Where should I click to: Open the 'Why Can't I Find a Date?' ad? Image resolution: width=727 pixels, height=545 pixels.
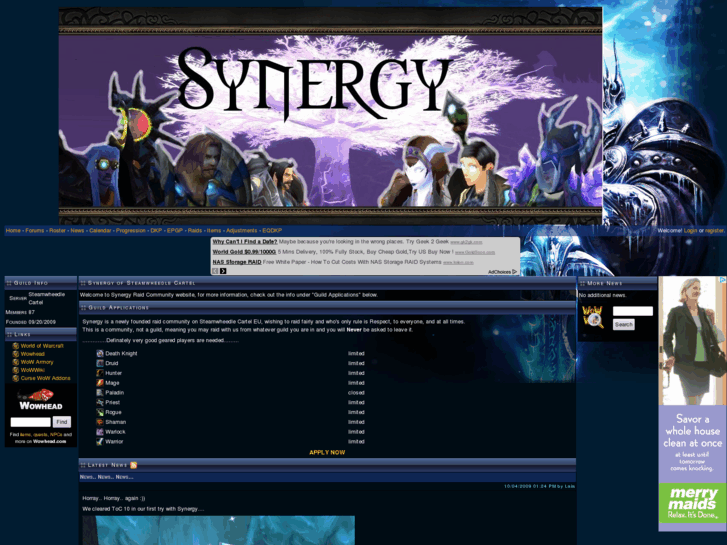tap(245, 242)
